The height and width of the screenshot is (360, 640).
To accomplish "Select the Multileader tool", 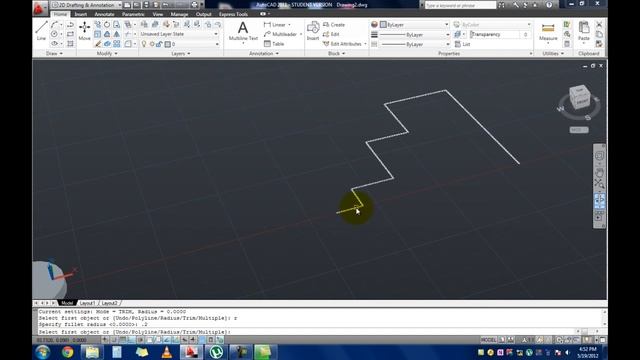I will [280, 34].
